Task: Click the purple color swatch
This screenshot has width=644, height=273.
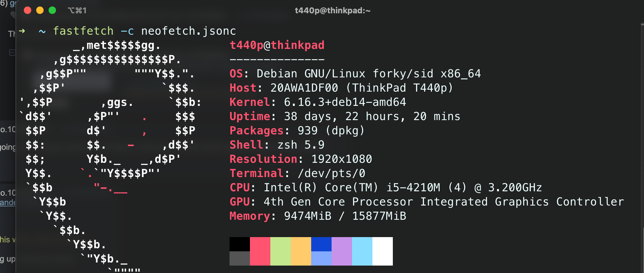Action: coord(342,251)
